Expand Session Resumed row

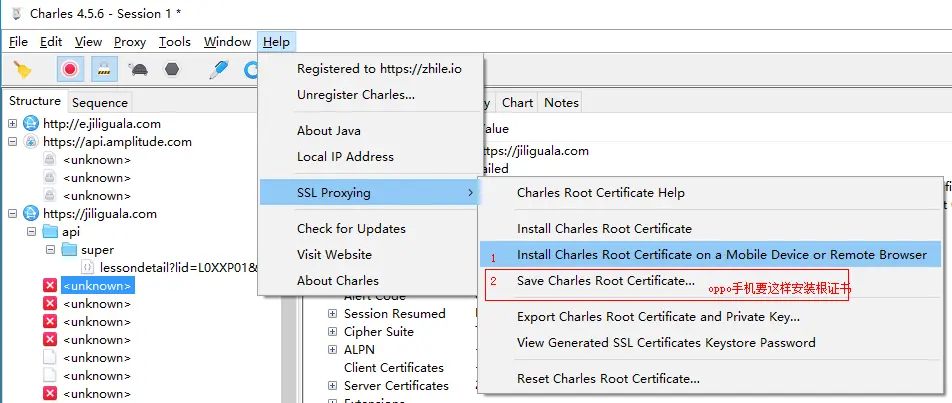(x=332, y=314)
